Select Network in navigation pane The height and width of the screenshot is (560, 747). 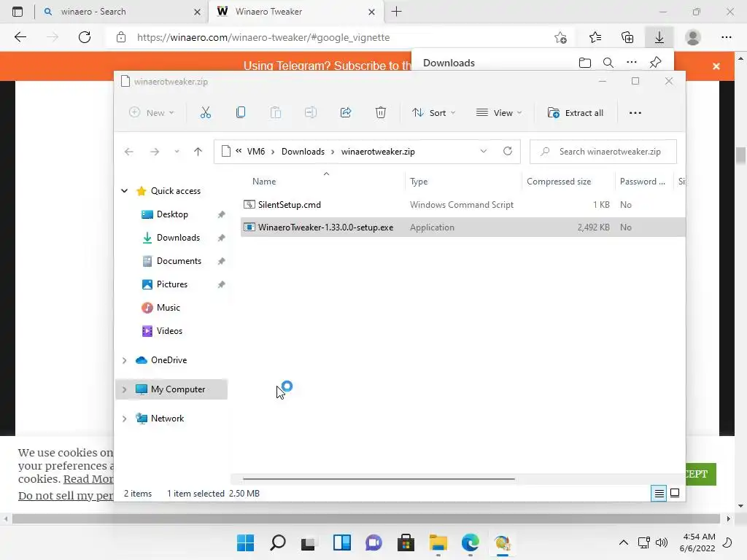tap(167, 419)
